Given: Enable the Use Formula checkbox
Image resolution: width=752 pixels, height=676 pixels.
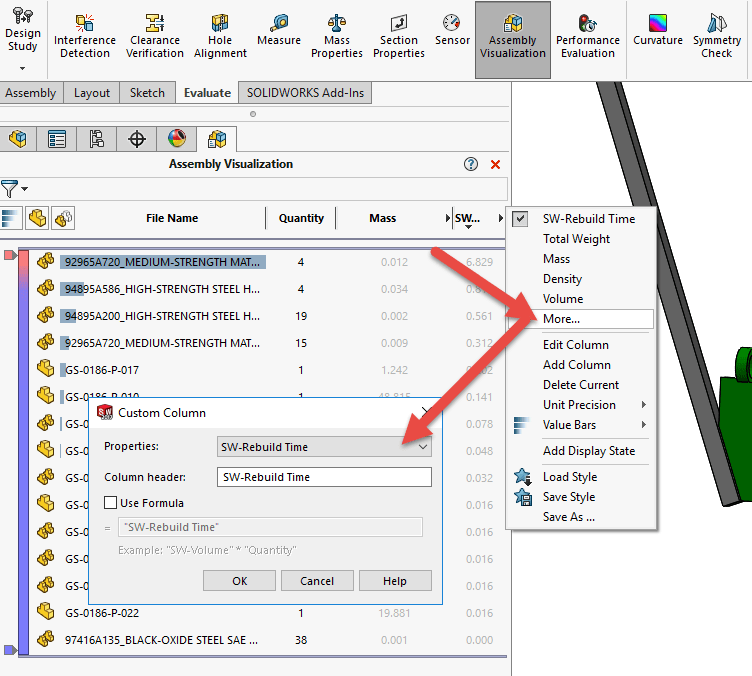Looking at the screenshot, I should click(110, 502).
